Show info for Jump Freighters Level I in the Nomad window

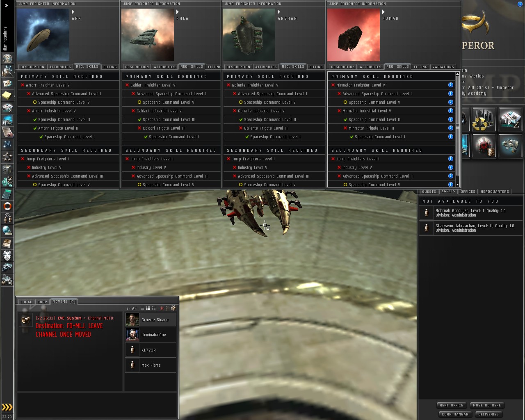[451, 159]
